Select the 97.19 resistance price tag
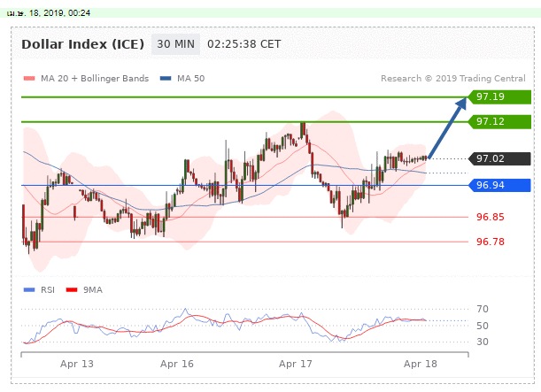Image resolution: width=541 pixels, height=392 pixels. pyautogui.click(x=499, y=96)
